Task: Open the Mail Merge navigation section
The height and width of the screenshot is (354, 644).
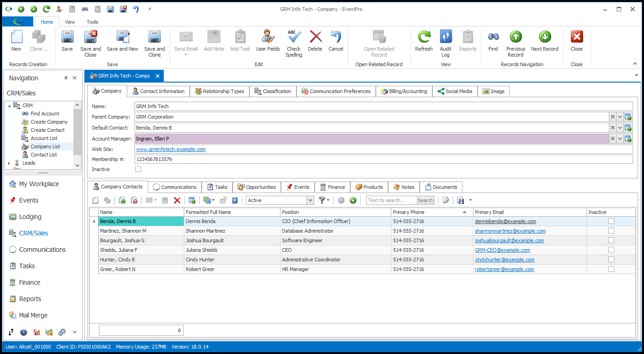Action: [33, 315]
